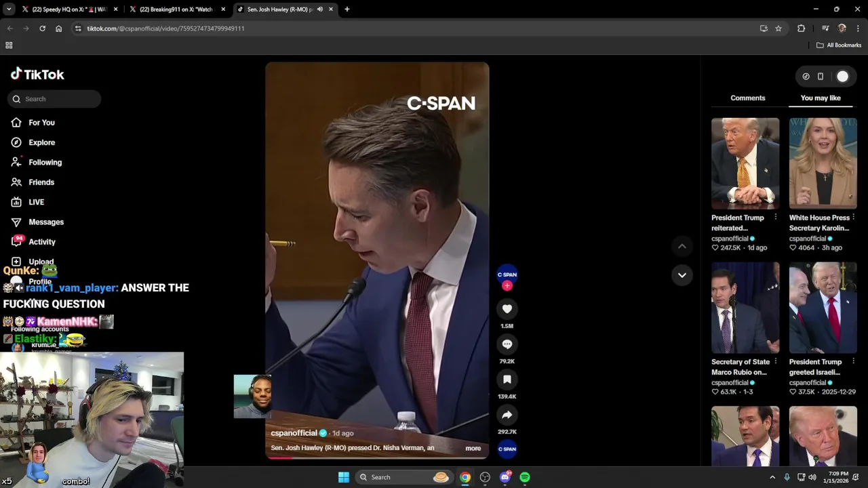This screenshot has width=868, height=488.
Task: Open Chrome media controls icon
Action: 825,28
